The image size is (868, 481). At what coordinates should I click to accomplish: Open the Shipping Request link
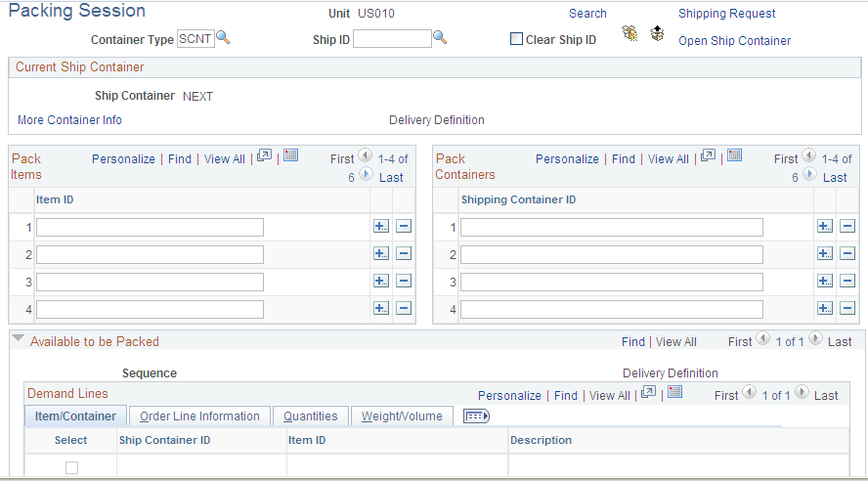coord(727,14)
